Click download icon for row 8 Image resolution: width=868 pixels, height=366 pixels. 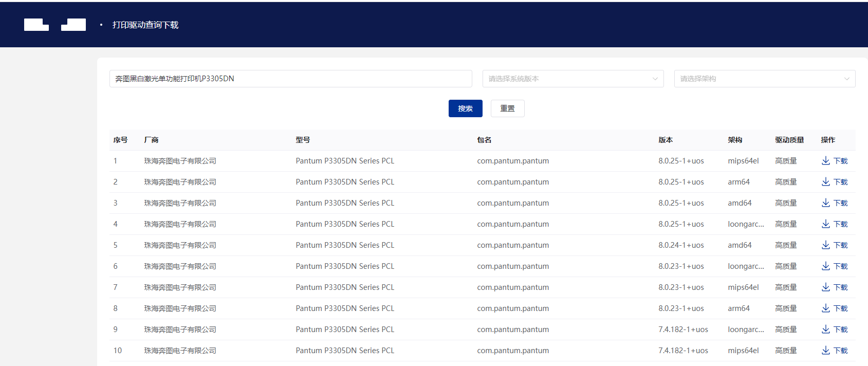[825, 308]
